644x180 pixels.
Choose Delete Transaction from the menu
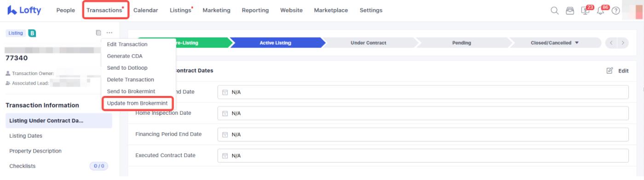pos(130,80)
